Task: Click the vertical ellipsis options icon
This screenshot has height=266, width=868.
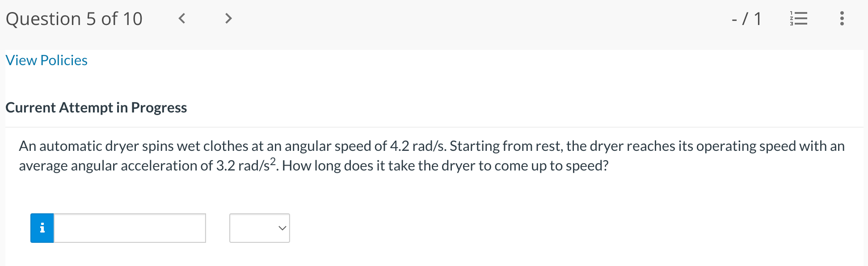Action: pyautogui.click(x=842, y=18)
